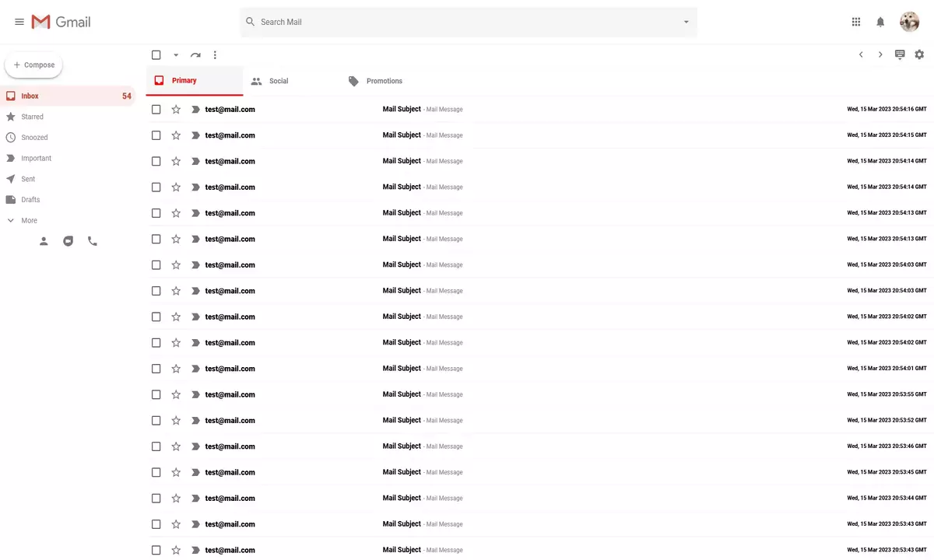Open the phone call icon in sidebar

[x=93, y=241]
